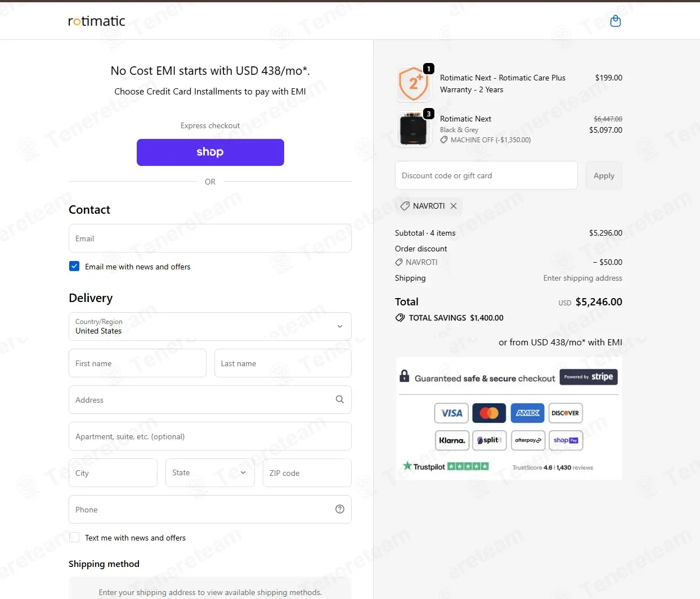Uncheck Email me with news and offers
700x599 pixels.
(74, 266)
